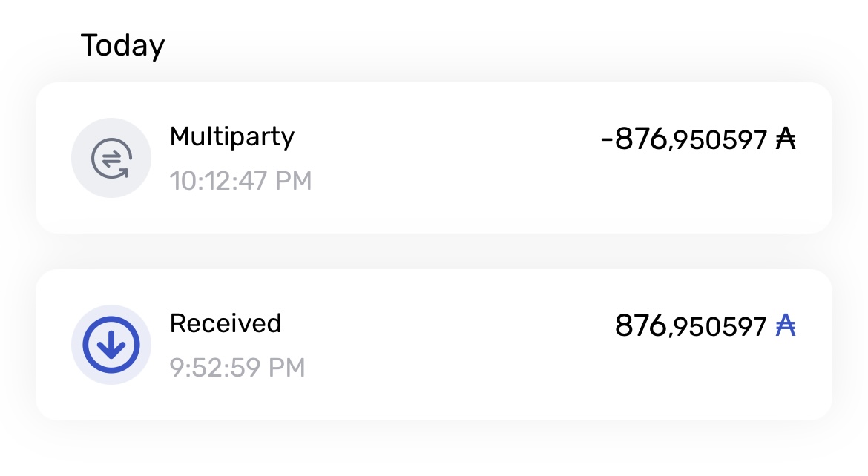Click the ,950597 decimals of the Received amount
This screenshot has width=868, height=476.
coord(718,327)
